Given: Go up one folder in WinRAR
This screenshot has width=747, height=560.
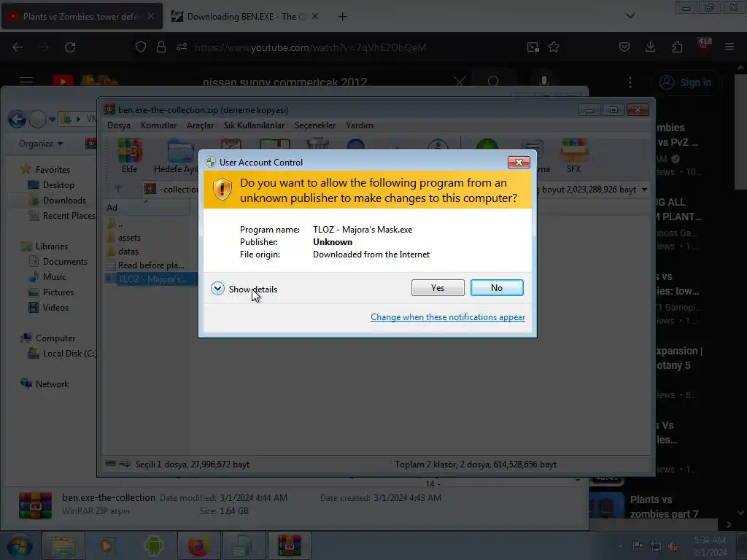Looking at the screenshot, I should (118, 190).
